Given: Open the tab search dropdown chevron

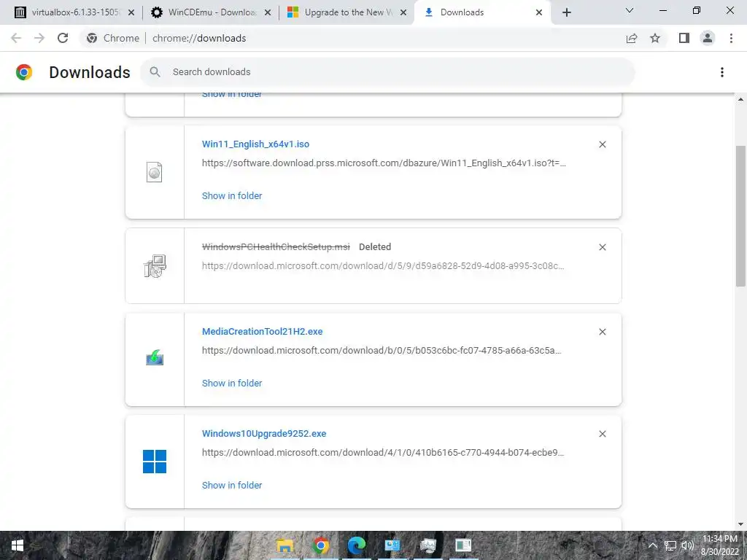Looking at the screenshot, I should point(630,10).
